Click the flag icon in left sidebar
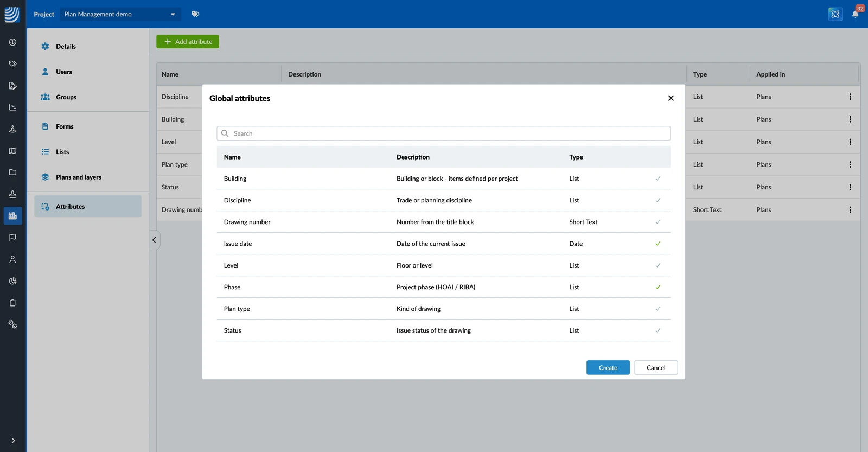Screen dimensions: 868x452 (x=12, y=238)
